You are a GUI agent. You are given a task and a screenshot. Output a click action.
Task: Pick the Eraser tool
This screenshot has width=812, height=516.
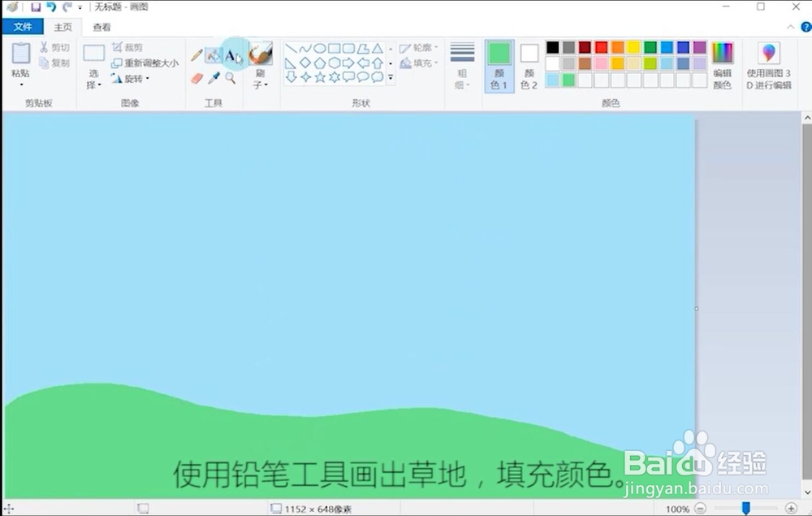point(196,77)
